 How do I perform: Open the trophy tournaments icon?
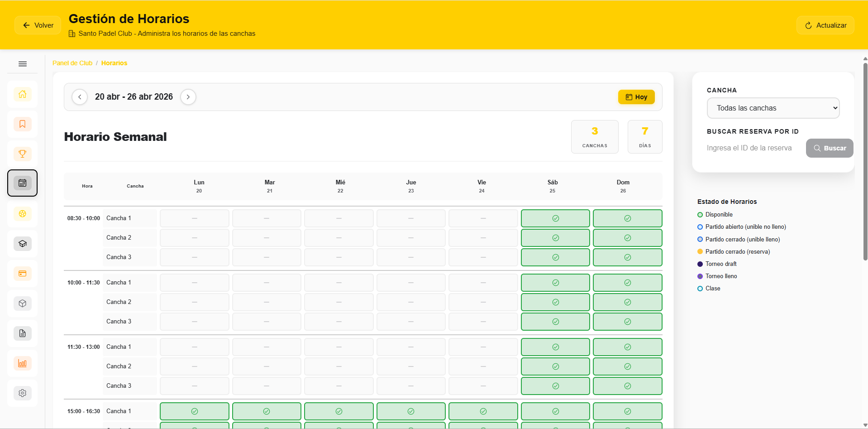click(22, 154)
